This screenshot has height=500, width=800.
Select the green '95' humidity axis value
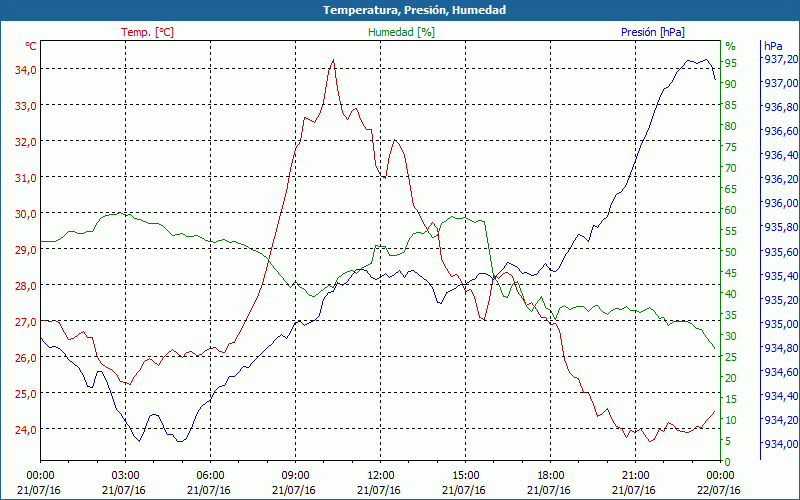(731, 63)
